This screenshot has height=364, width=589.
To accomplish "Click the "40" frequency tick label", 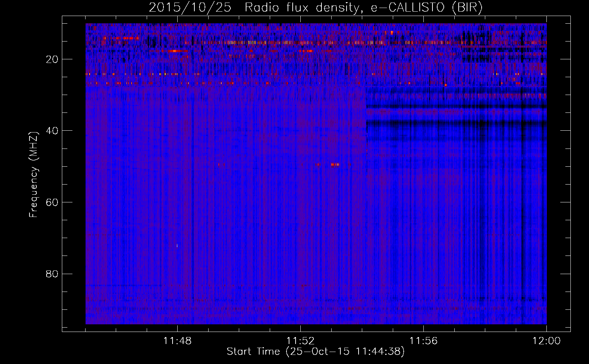I will [52, 131].
